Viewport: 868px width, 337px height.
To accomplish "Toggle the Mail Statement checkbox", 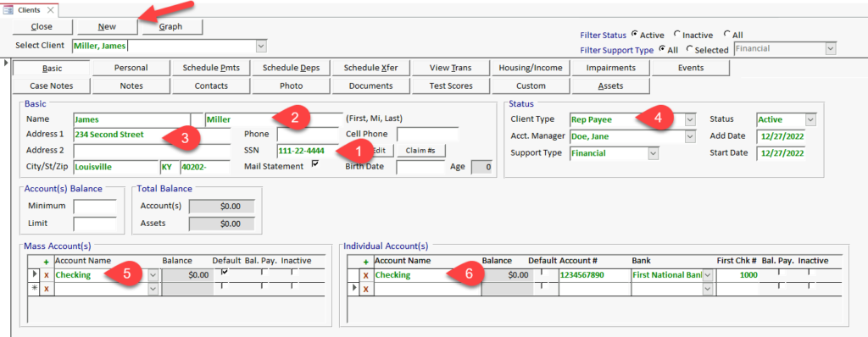I will point(315,164).
